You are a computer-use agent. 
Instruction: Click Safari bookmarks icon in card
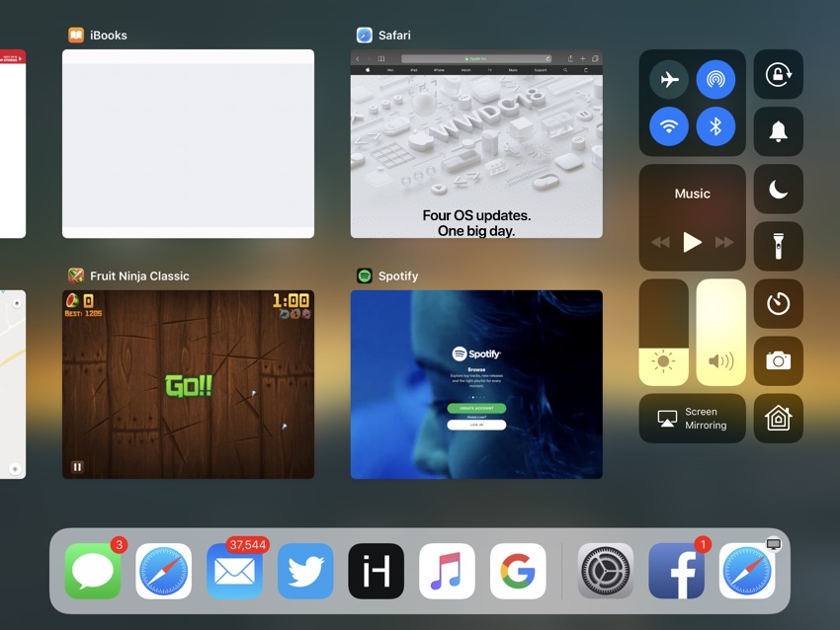coord(381,58)
